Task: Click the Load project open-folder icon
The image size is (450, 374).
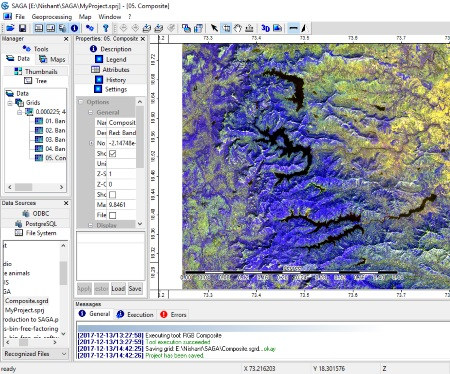Action: click(x=10, y=28)
